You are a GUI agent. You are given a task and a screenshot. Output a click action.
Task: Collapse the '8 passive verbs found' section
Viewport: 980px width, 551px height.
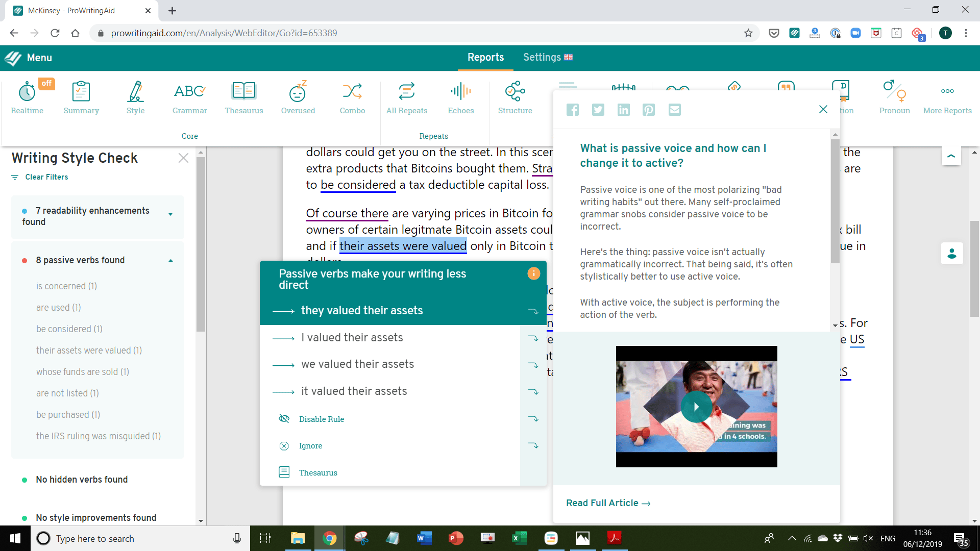click(x=170, y=260)
